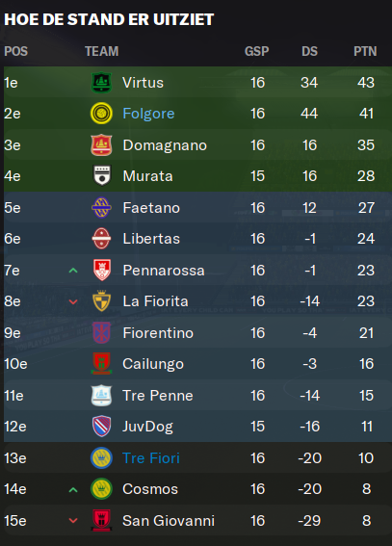
Task: Click the Folgore yellow club badge
Action: pyautogui.click(x=101, y=114)
